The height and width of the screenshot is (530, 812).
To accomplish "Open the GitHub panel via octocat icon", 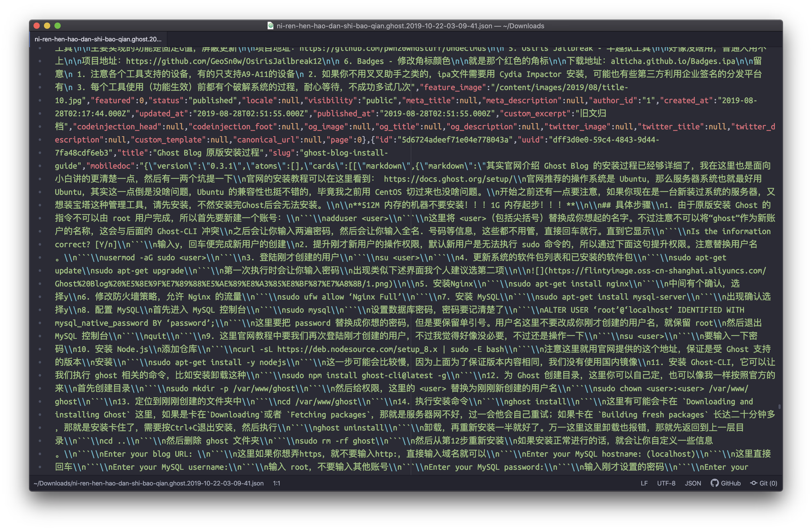I will (714, 483).
